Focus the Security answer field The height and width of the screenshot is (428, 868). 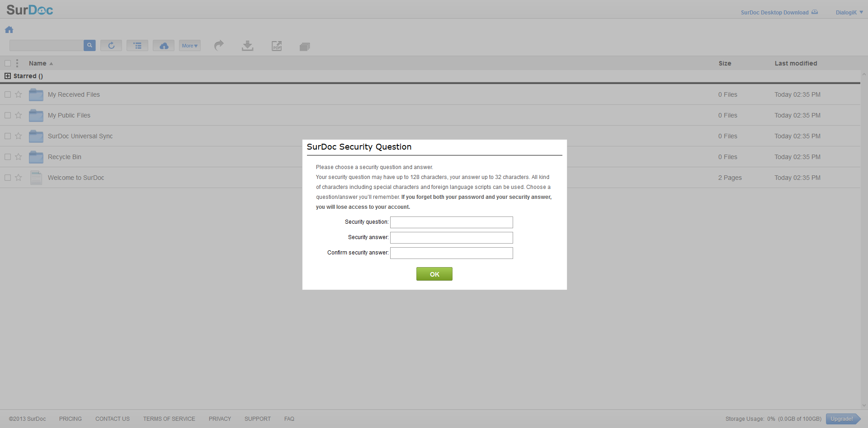tap(451, 238)
